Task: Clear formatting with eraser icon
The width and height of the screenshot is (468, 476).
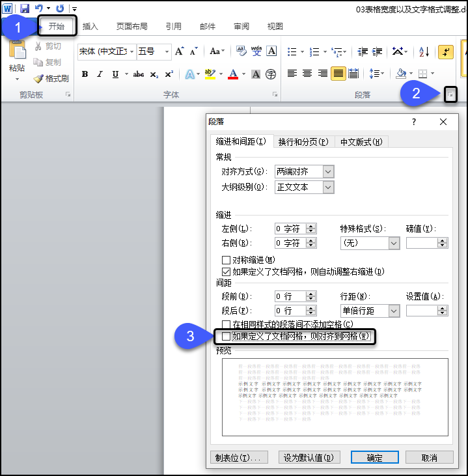Action: point(241,51)
